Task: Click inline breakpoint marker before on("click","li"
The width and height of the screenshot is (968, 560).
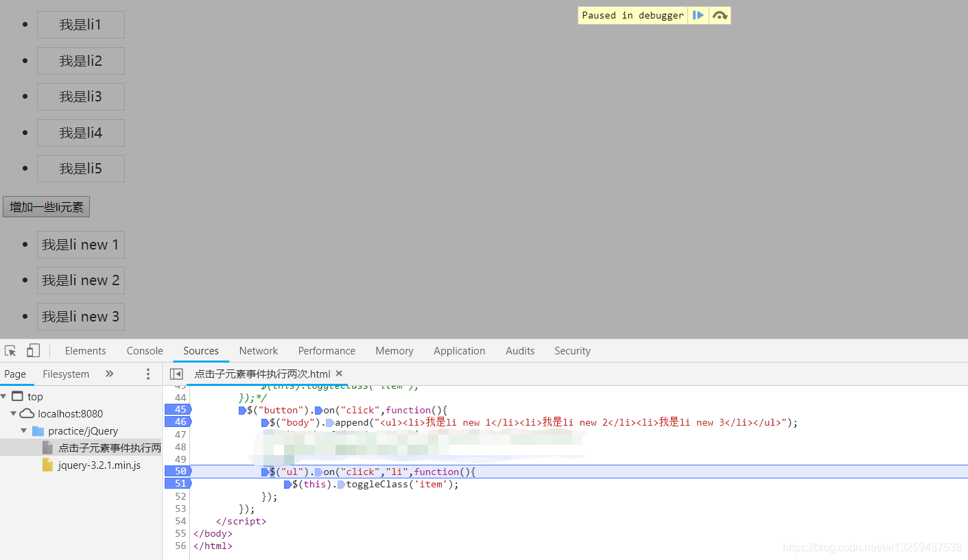Action: pyautogui.click(x=318, y=472)
